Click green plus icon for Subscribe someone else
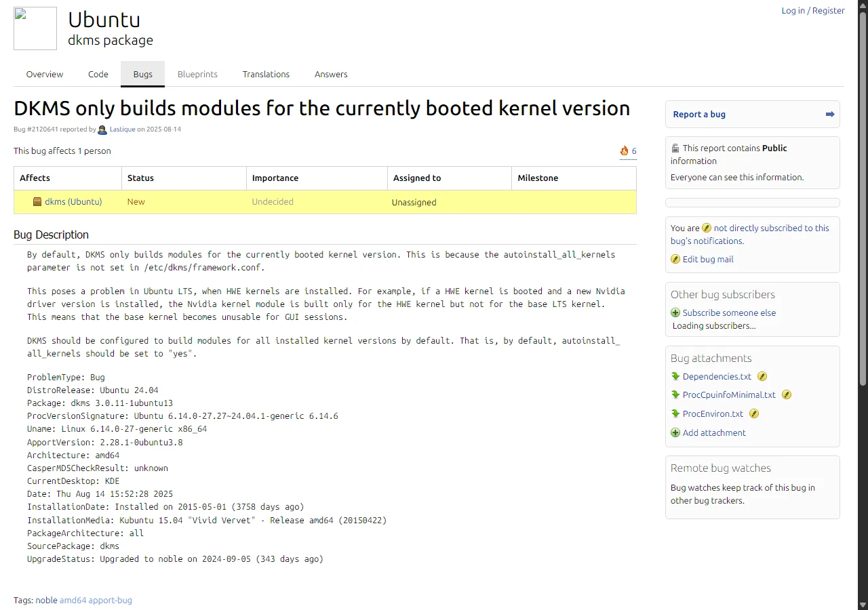 pyautogui.click(x=675, y=312)
